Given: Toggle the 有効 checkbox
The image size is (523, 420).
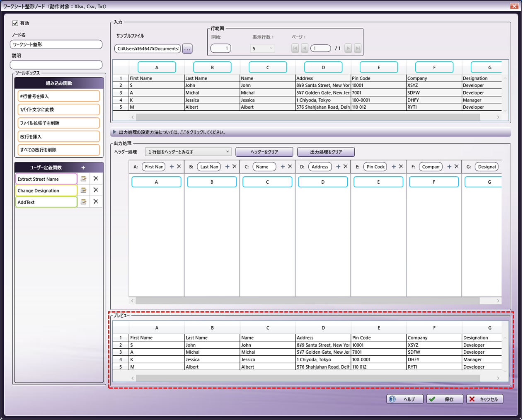Looking at the screenshot, I should point(15,23).
